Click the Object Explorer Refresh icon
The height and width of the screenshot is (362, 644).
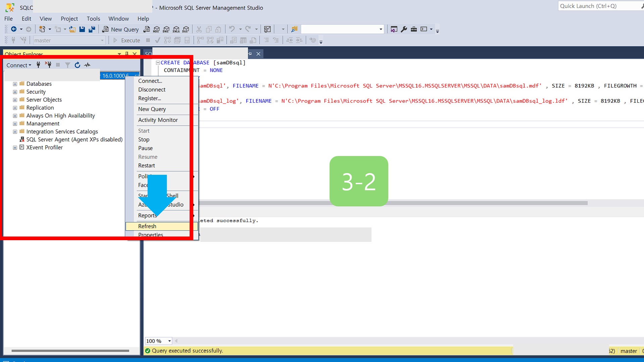[x=78, y=65]
